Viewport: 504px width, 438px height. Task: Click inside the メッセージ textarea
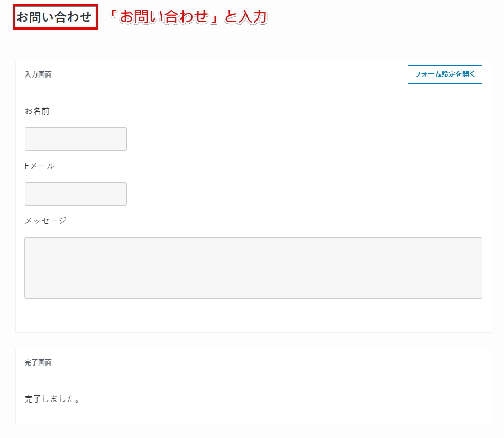[253, 268]
